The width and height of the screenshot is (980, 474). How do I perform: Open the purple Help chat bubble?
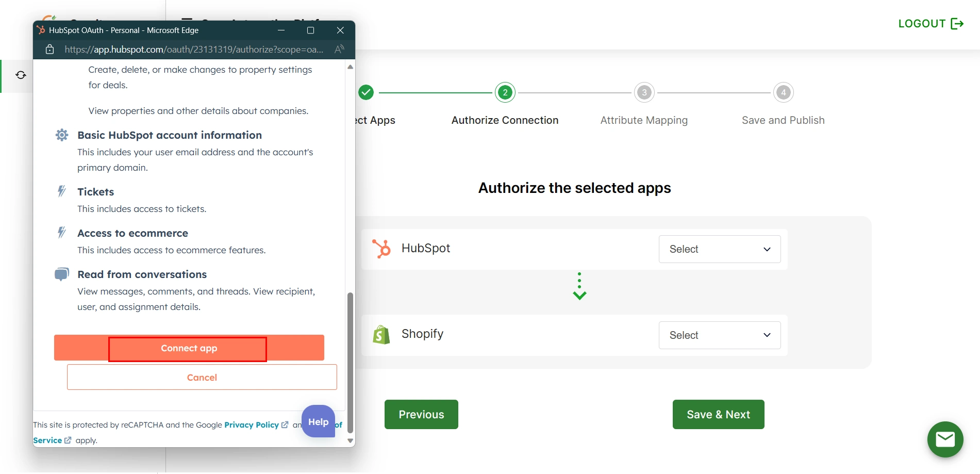point(318,421)
